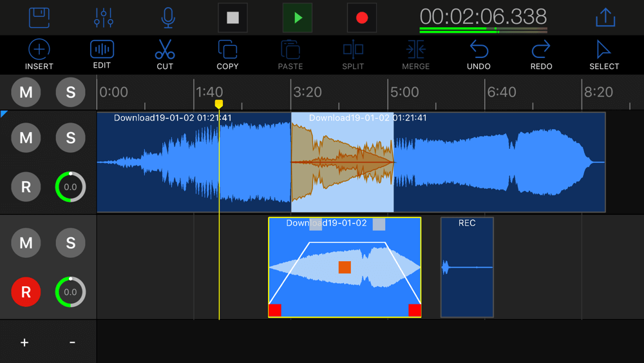The width and height of the screenshot is (644, 363).
Task: Choose the Select arrow tool
Action: [x=604, y=54]
